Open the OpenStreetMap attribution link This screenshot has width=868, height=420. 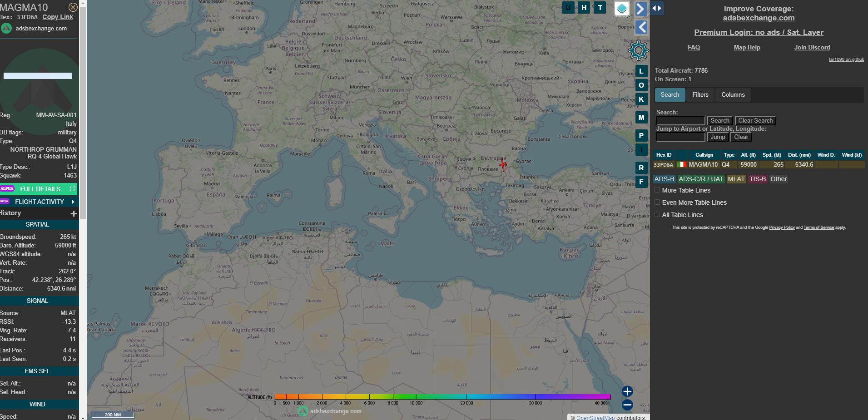595,418
